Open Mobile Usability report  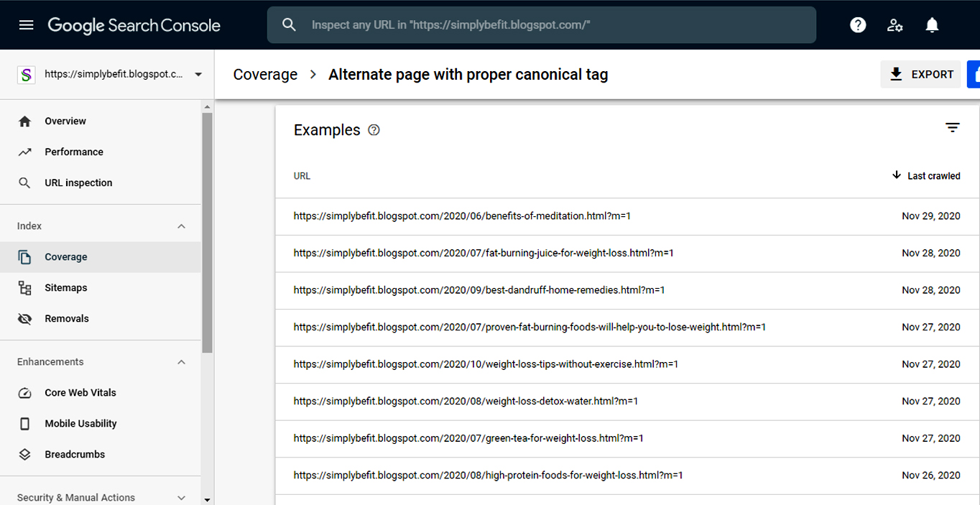pos(101,424)
